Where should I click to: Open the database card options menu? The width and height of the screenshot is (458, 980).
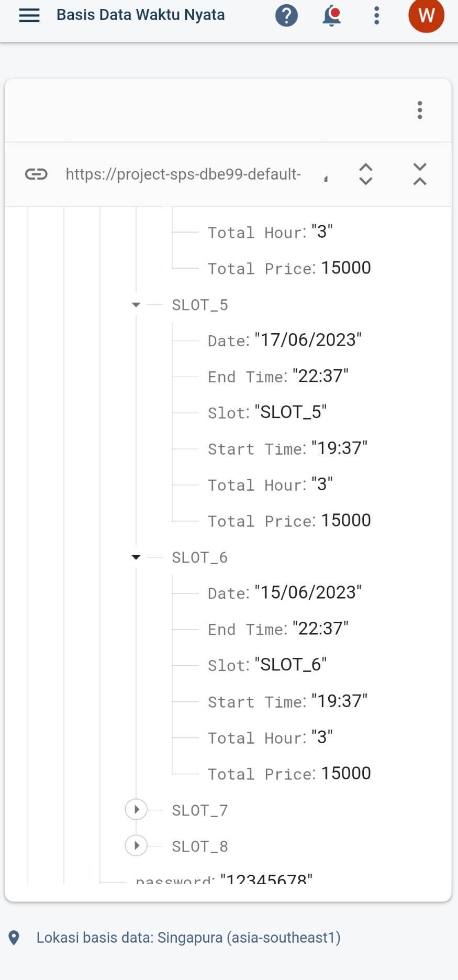pos(420,110)
